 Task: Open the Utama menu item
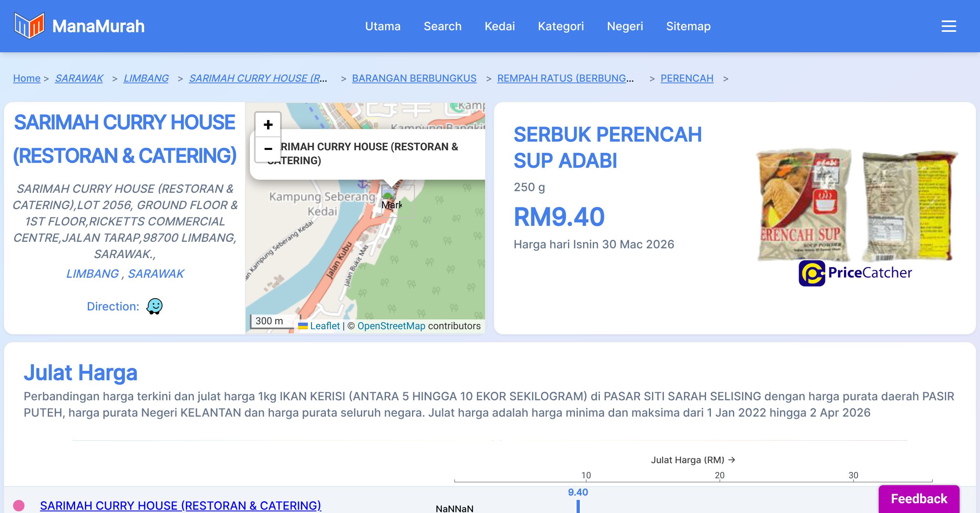pos(383,26)
